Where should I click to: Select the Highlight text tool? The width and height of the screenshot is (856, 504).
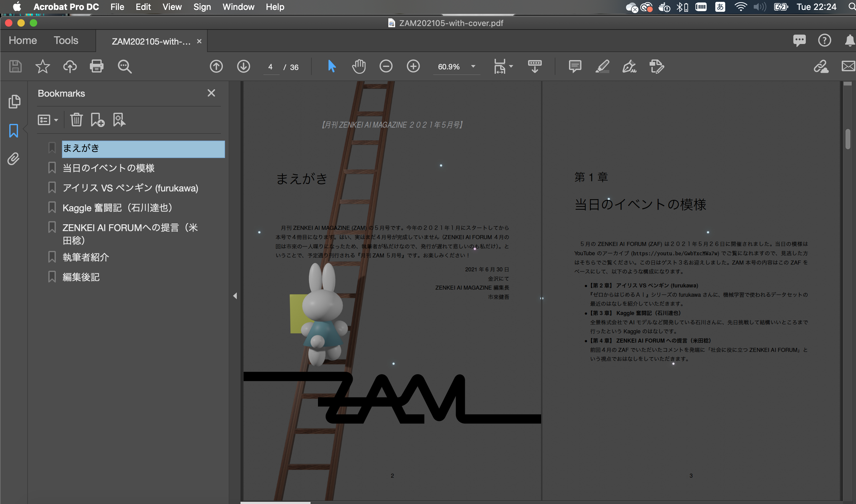point(602,66)
